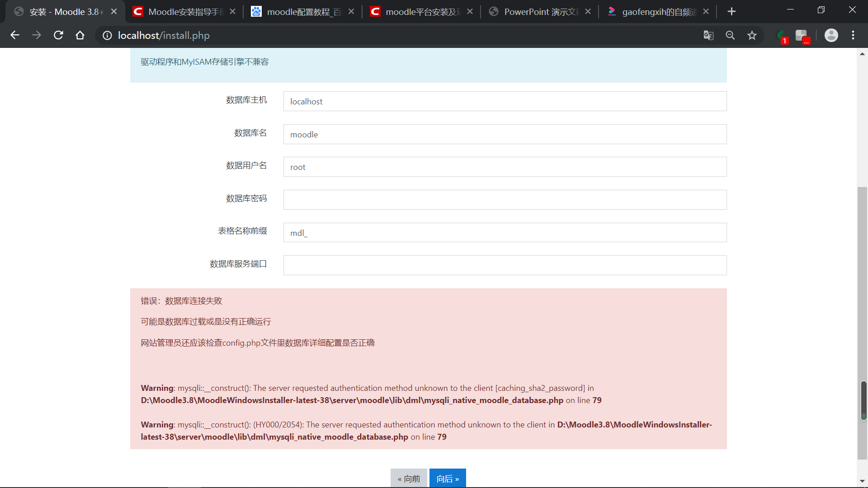Close the 安装 - Moodle 3.8+ tab

tap(114, 12)
